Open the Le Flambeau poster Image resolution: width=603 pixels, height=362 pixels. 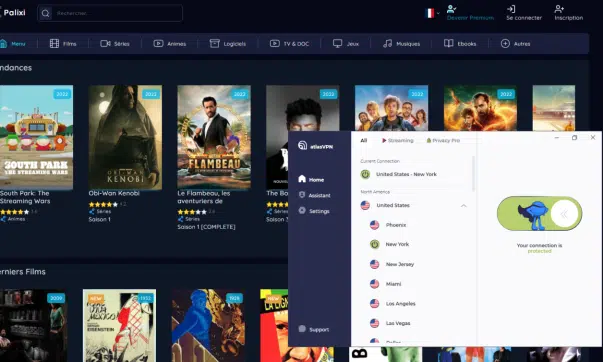pos(214,137)
